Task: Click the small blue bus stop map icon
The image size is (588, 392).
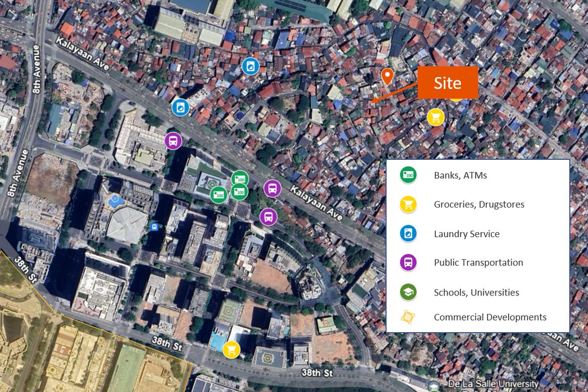Action: (154, 227)
